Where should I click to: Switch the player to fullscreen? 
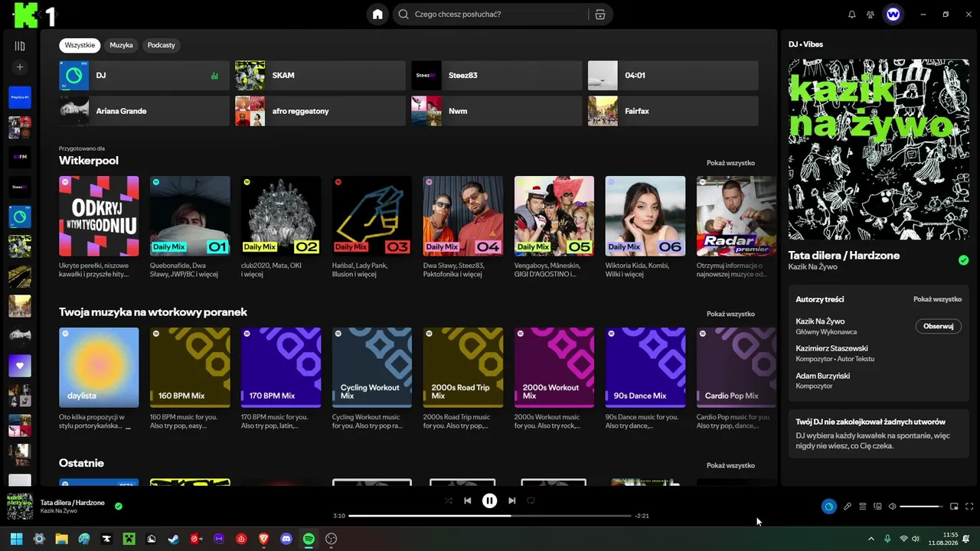[x=969, y=506]
